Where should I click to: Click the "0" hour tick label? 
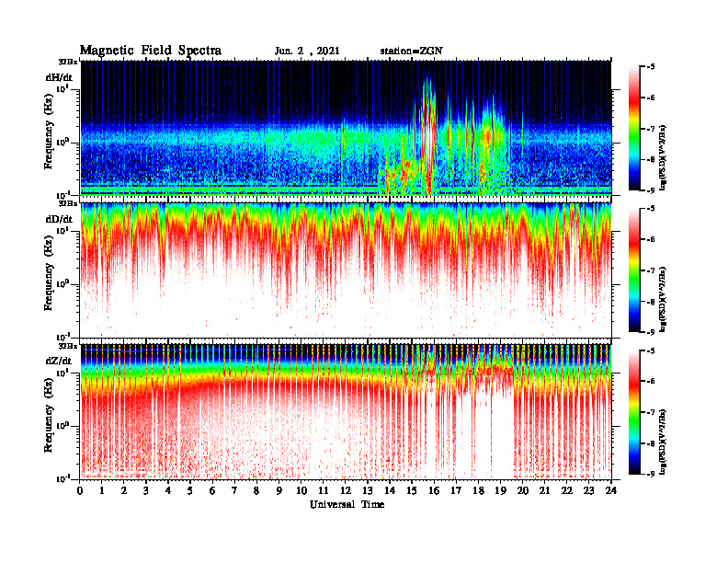pyautogui.click(x=80, y=490)
